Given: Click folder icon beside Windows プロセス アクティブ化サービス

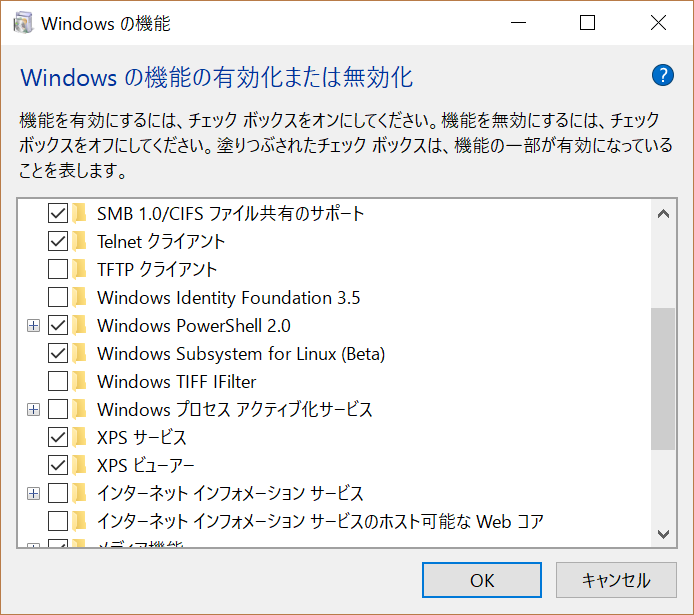Looking at the screenshot, I should pyautogui.click(x=80, y=409).
